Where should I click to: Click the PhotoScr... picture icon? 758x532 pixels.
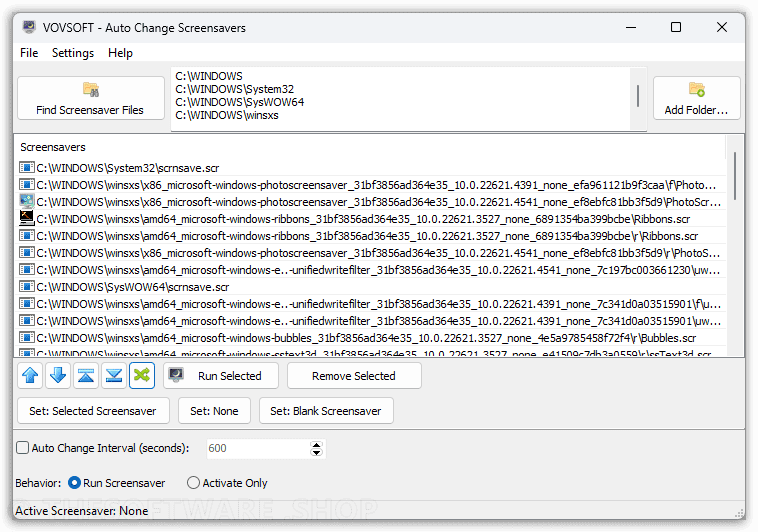coord(27,201)
